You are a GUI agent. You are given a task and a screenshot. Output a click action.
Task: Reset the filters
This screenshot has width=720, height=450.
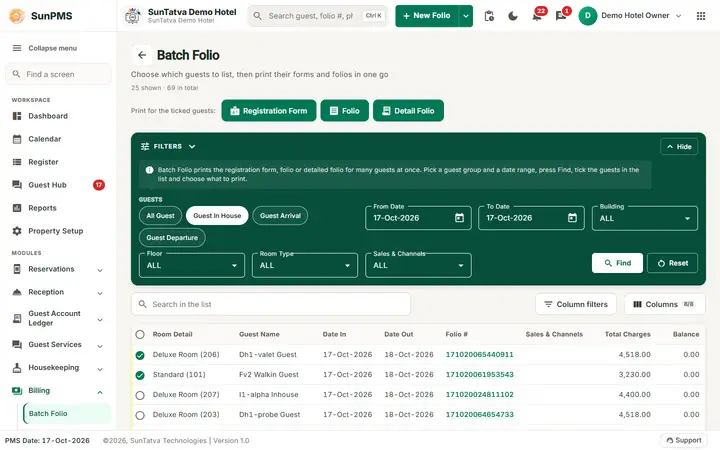coord(672,263)
